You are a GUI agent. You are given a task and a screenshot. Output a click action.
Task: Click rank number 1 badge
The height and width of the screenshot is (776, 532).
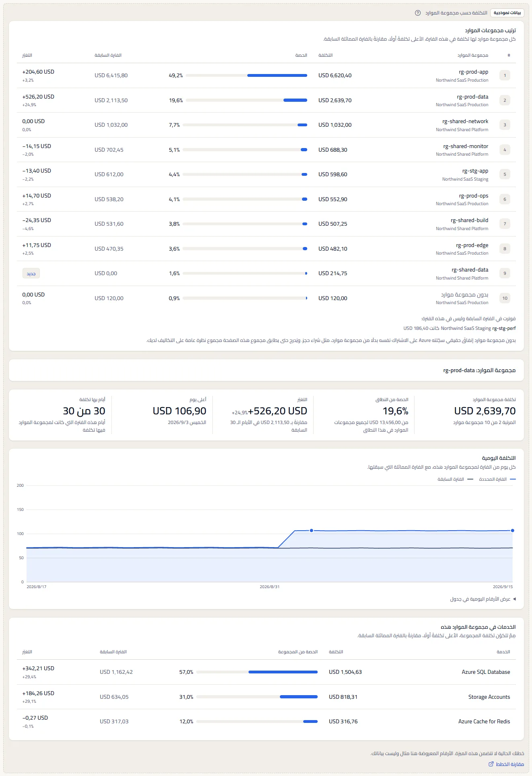[x=505, y=75]
